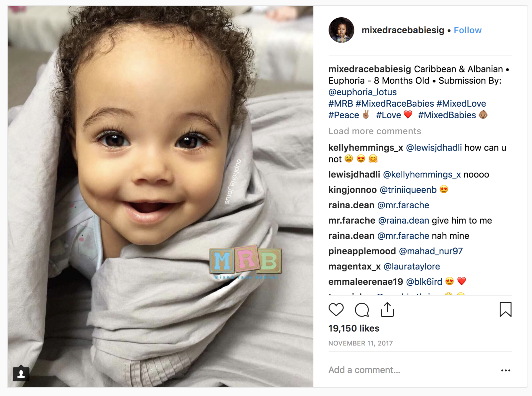
Task: View the 19,150 likes list
Action: tap(354, 328)
